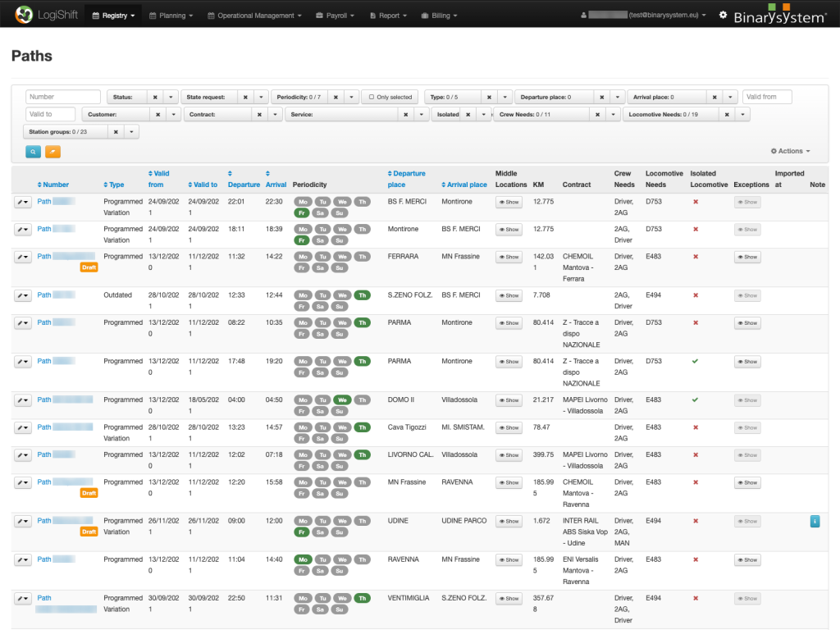Open edit pencil menu for S.ZENO FOLZ. row

click(22, 295)
